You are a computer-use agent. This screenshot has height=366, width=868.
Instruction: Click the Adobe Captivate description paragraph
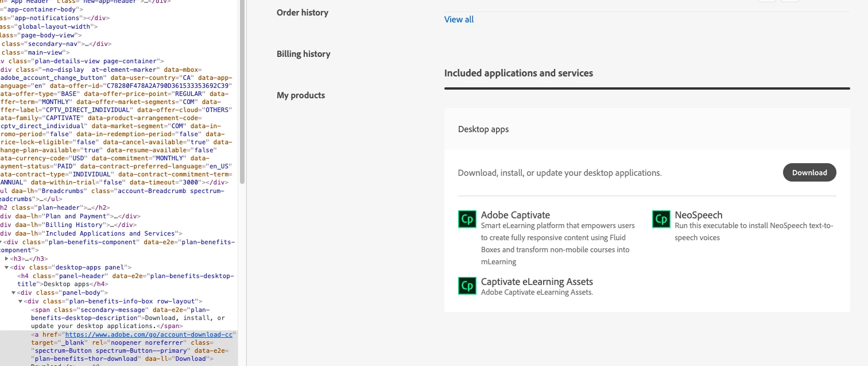[x=558, y=244]
